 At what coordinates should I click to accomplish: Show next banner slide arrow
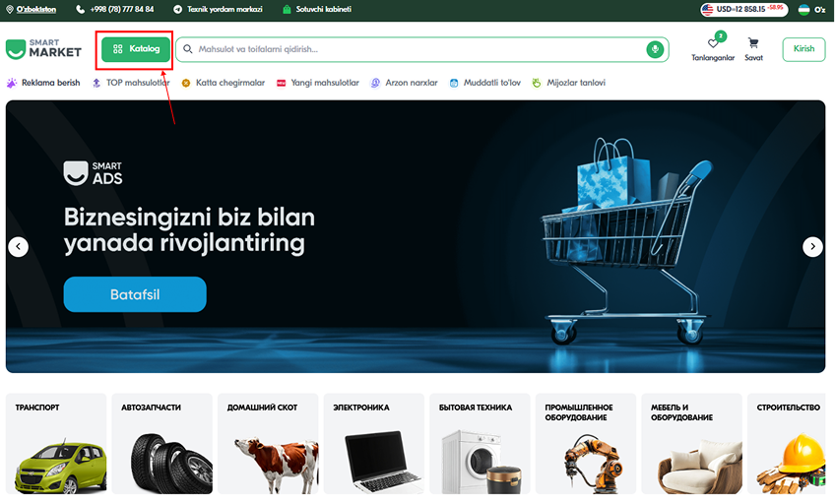point(812,246)
